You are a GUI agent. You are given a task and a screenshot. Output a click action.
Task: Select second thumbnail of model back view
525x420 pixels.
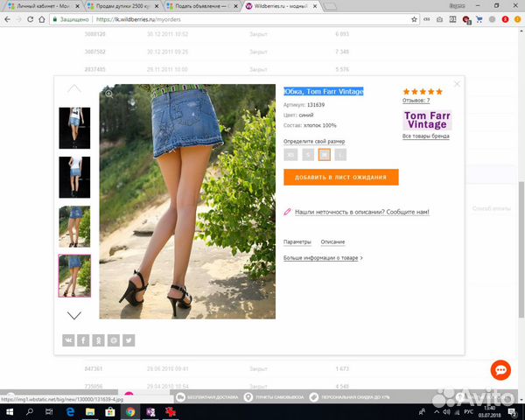[x=74, y=177]
